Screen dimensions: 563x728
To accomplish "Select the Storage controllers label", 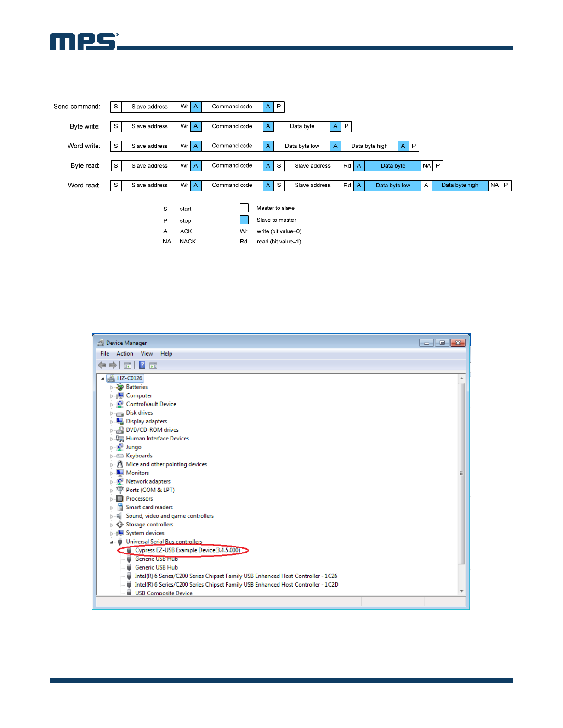I will tap(150, 524).
